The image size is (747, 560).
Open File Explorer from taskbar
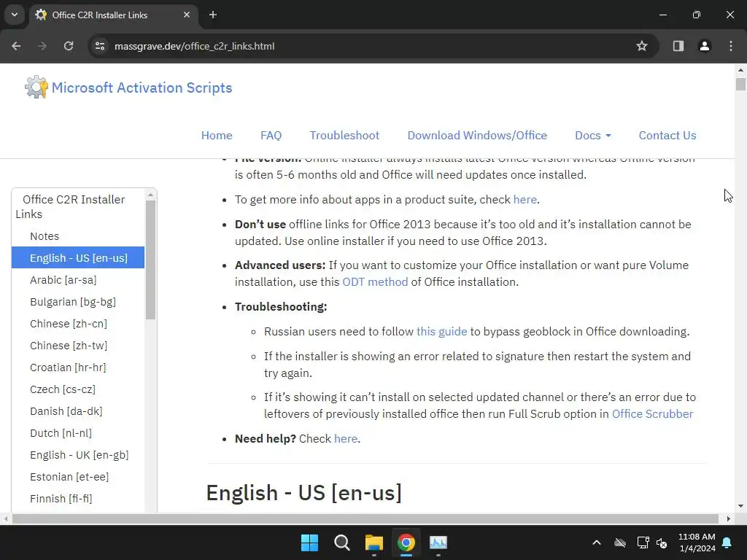(x=374, y=542)
